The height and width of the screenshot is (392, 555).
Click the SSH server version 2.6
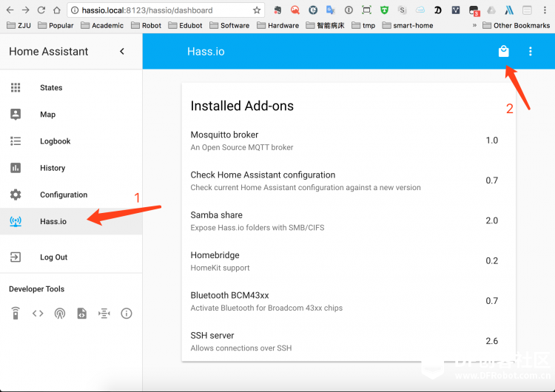[491, 341]
